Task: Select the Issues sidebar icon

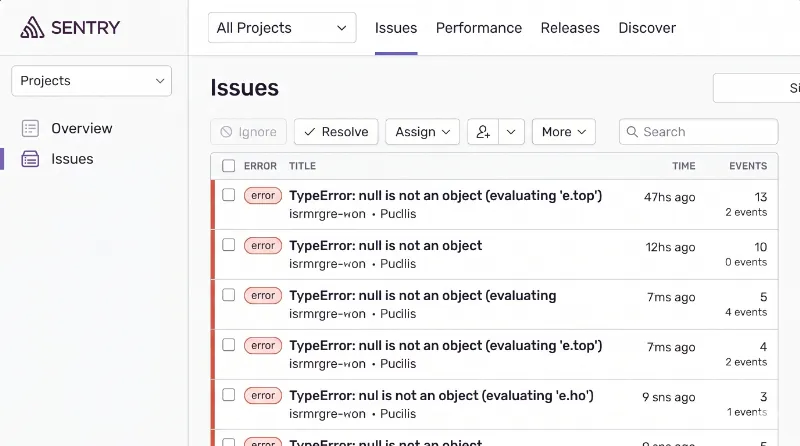Action: pyautogui.click(x=30, y=159)
